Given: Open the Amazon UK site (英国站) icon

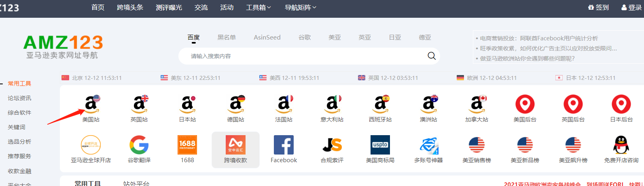Looking at the screenshot, I should pyautogui.click(x=139, y=104).
